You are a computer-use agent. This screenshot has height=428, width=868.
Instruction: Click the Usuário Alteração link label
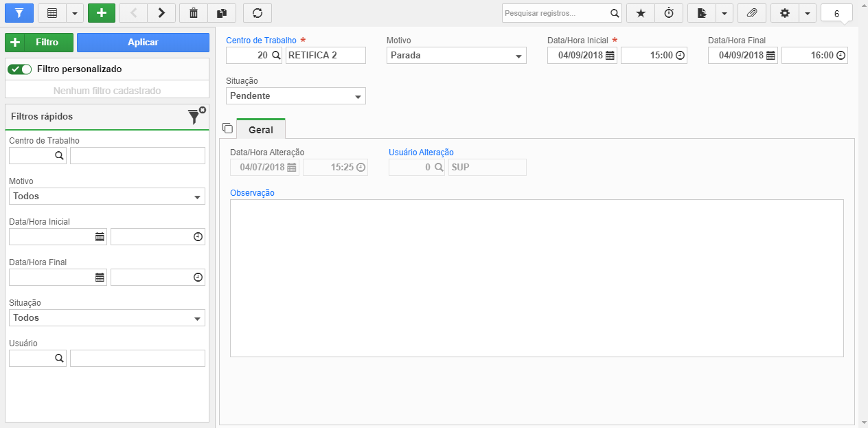[421, 153]
